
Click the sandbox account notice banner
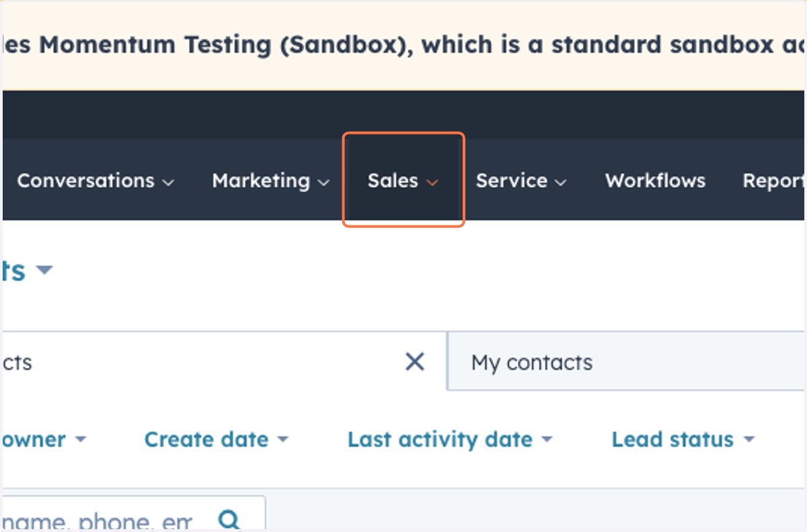tap(403, 46)
